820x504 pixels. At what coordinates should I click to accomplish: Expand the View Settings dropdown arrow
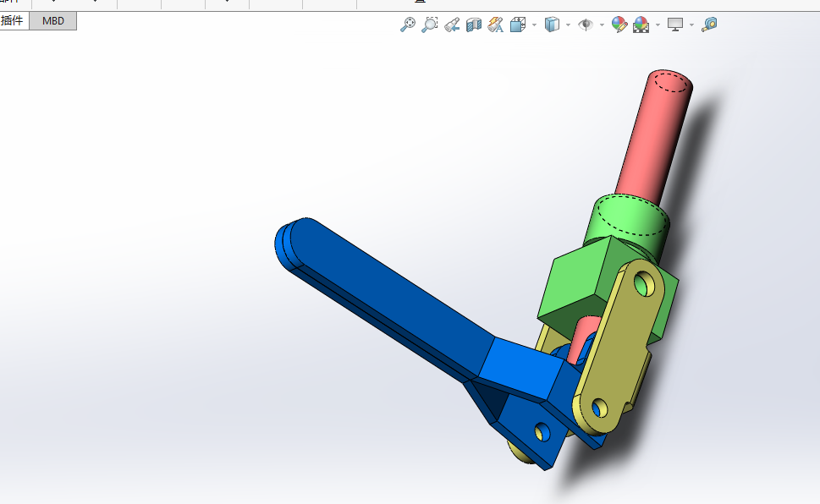pos(692,25)
